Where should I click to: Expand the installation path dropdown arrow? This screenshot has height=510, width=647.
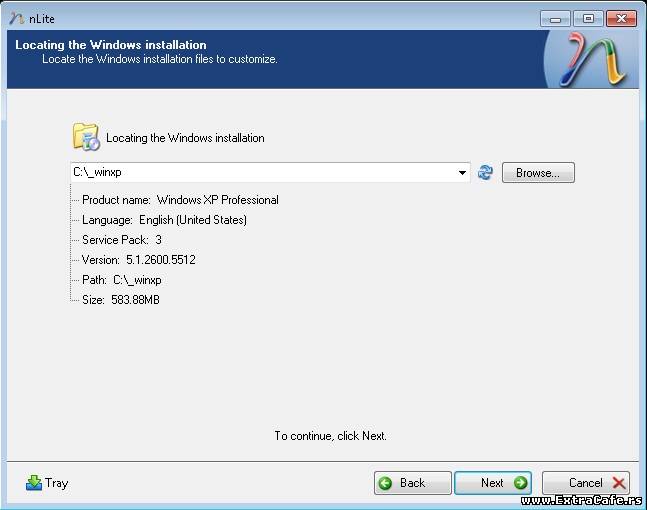[x=462, y=173]
